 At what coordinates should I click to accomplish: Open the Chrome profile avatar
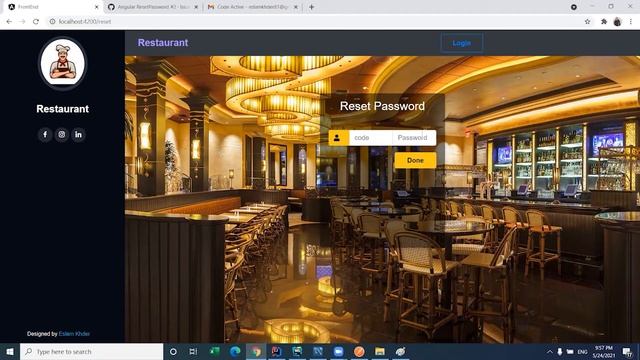[x=617, y=22]
